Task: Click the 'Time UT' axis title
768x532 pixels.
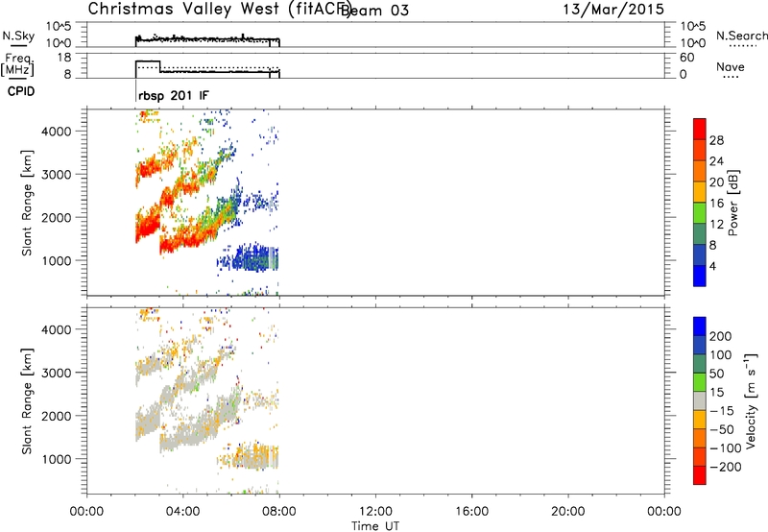Action: pos(375,526)
